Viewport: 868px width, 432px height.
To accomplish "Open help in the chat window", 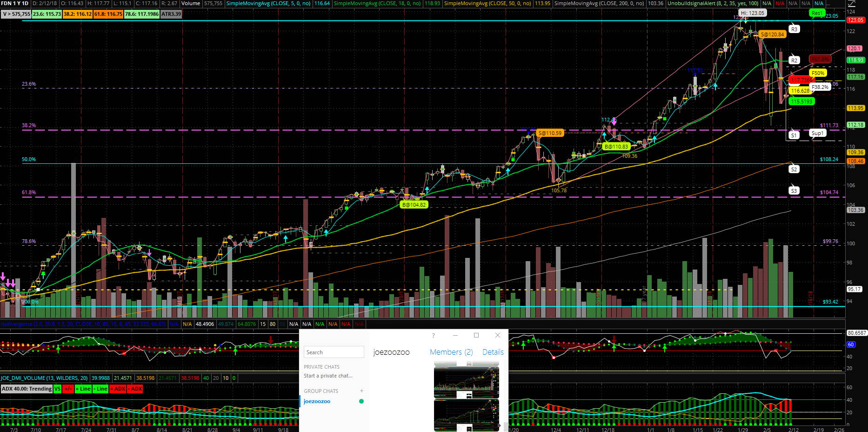I will pyautogui.click(x=433, y=335).
